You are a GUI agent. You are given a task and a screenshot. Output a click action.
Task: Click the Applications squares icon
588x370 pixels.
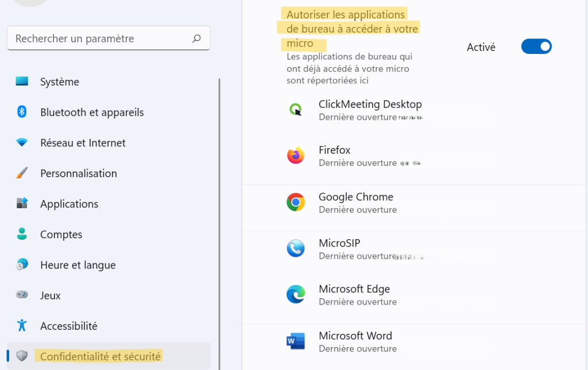22,203
